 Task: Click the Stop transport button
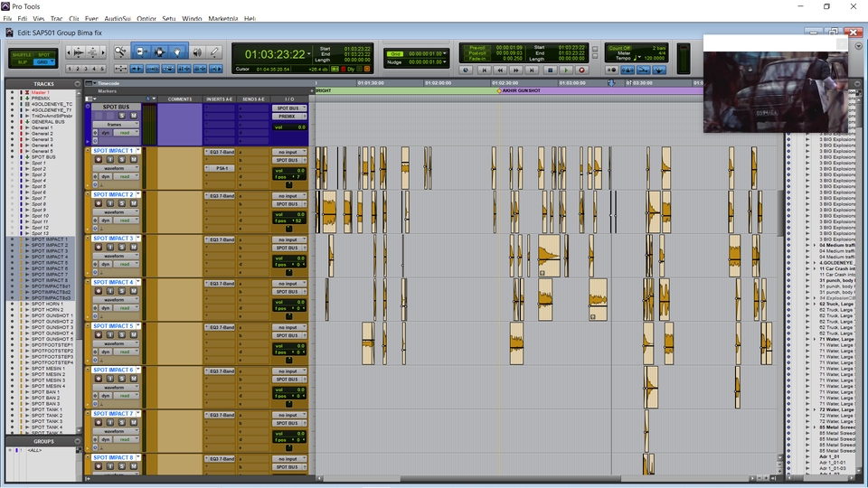click(550, 70)
